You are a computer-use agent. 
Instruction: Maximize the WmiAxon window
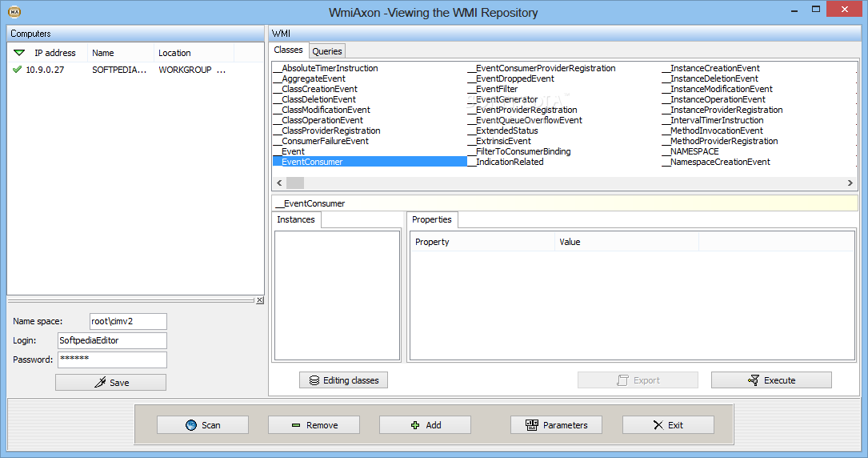pyautogui.click(x=816, y=10)
